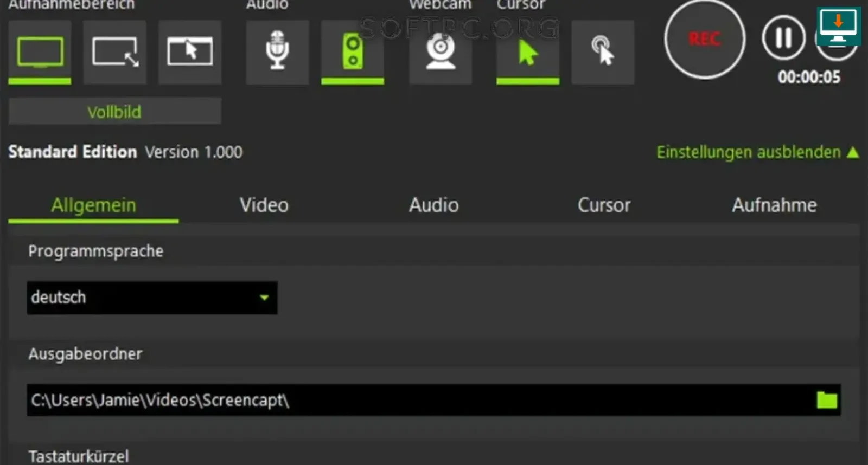
Task: Click the Vollbild mode button
Action: [114, 112]
